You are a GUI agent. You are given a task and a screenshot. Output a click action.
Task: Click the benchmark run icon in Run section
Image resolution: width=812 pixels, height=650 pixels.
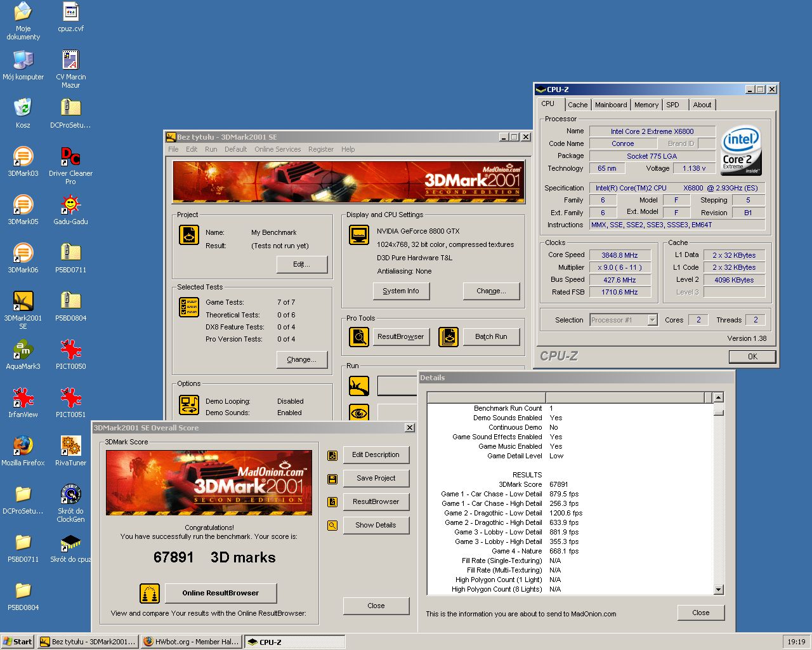point(359,385)
